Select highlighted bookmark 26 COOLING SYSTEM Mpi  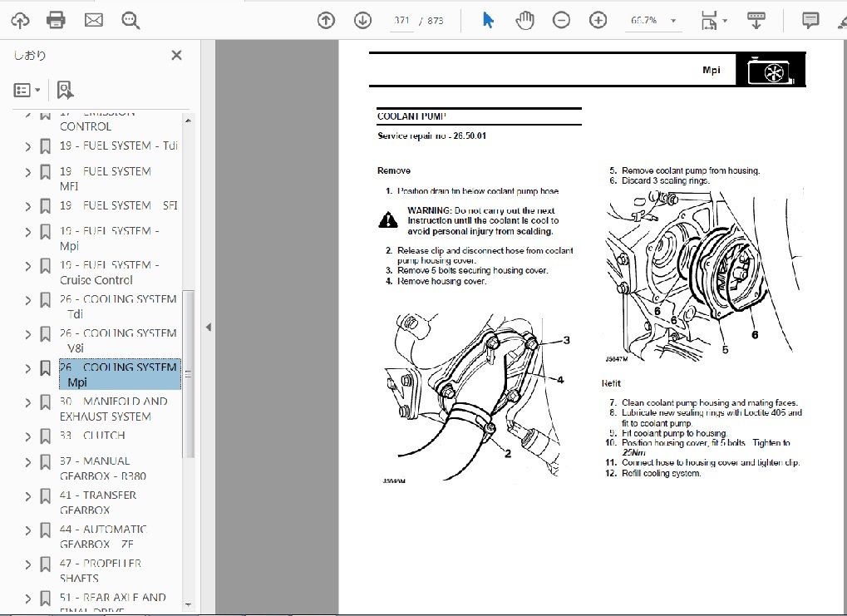(120, 374)
